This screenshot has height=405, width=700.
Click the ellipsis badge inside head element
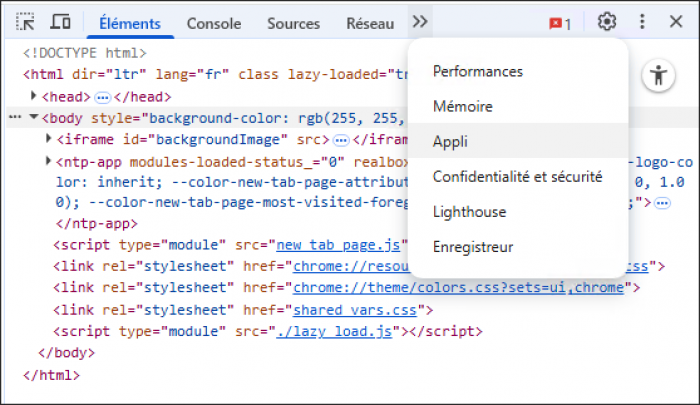point(102,97)
